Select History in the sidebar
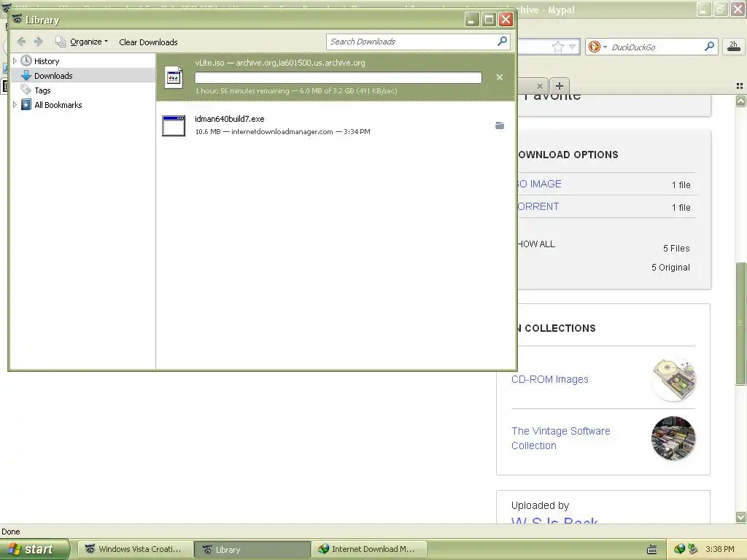The height and width of the screenshot is (560, 747). (x=47, y=61)
